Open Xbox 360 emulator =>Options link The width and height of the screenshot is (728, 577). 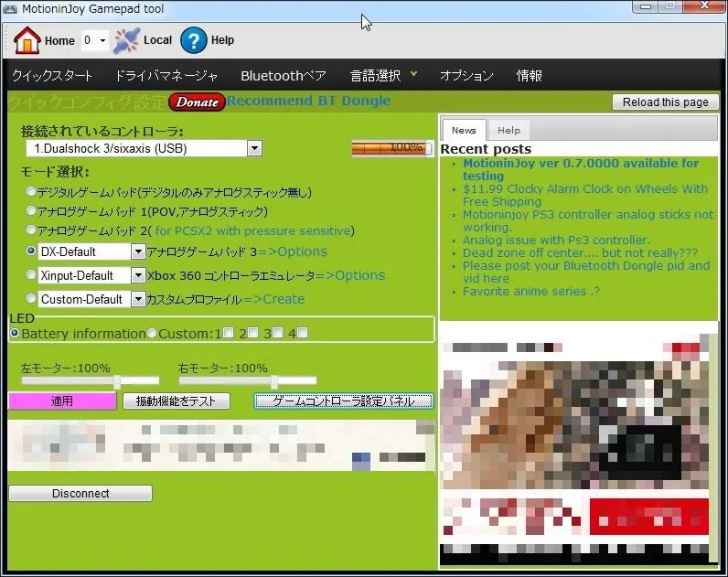(350, 275)
